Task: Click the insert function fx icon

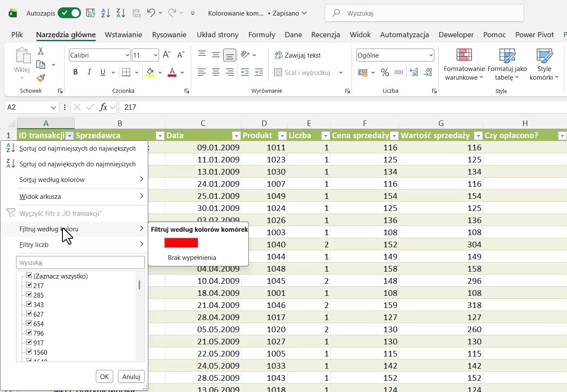Action: click(103, 107)
